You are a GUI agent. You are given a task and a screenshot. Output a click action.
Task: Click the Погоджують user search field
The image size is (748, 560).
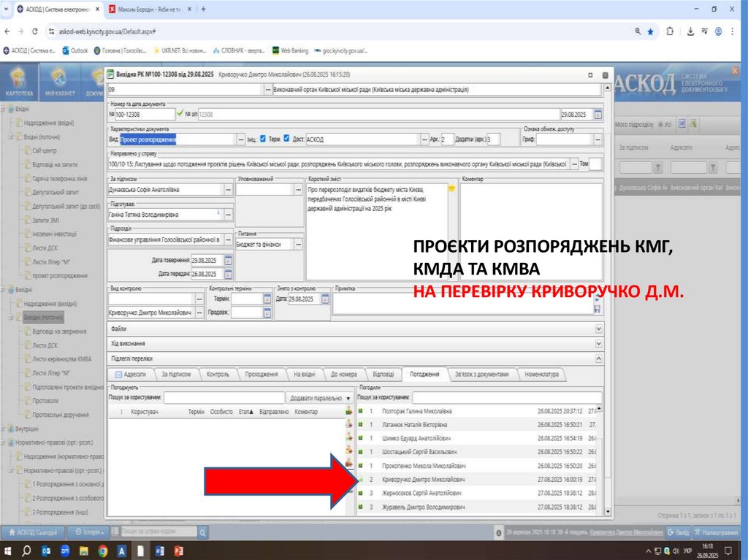(224, 397)
